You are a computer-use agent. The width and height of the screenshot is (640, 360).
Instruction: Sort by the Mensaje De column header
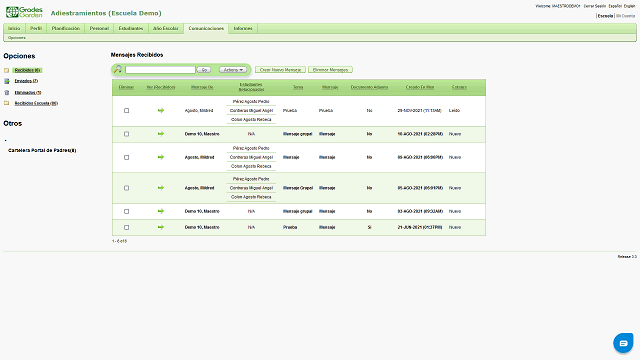202,87
